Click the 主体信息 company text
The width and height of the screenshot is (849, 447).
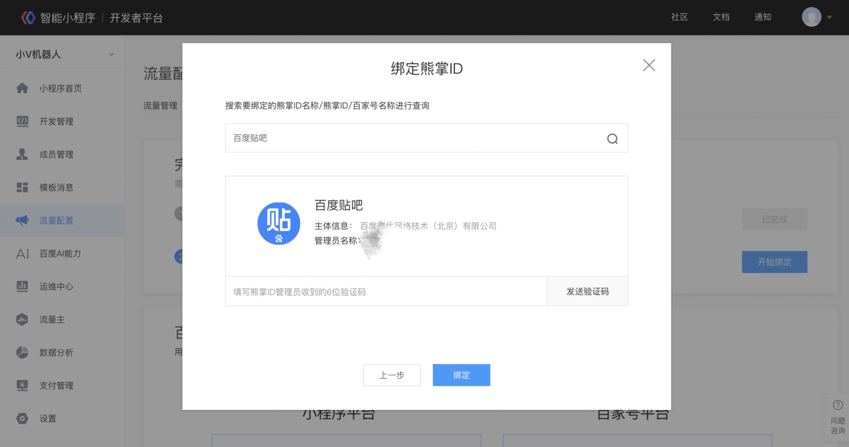pos(428,226)
